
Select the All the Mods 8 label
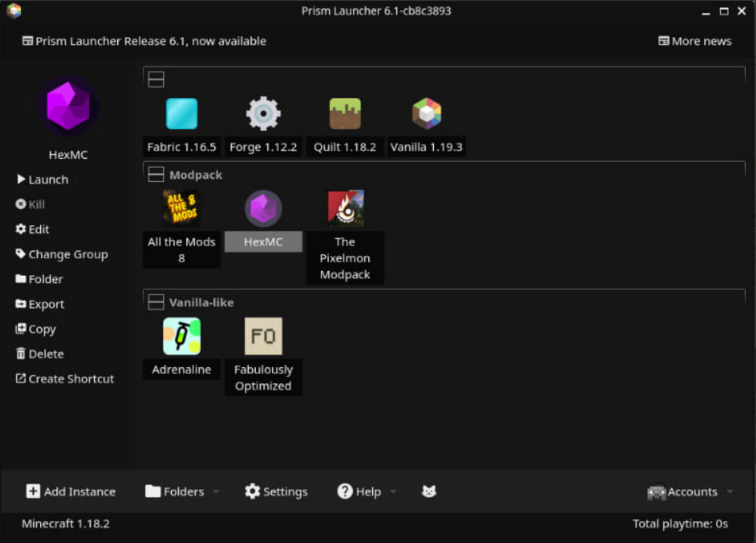point(182,250)
